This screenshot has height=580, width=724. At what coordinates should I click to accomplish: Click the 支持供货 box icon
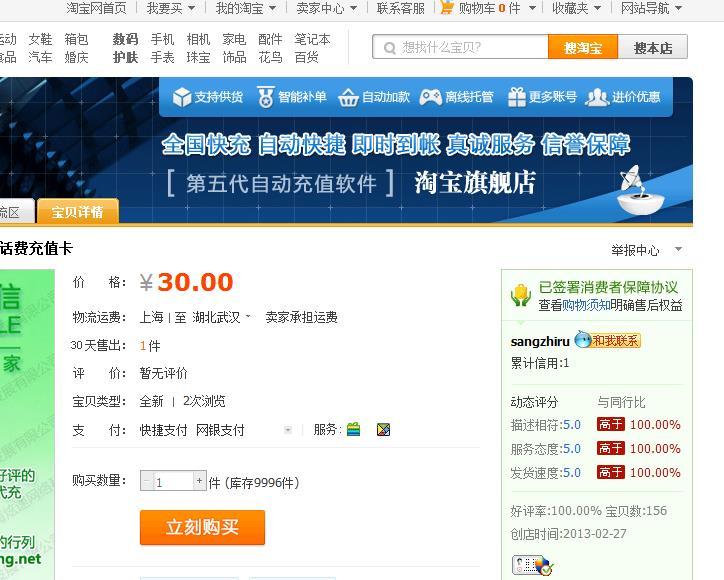click(181, 97)
